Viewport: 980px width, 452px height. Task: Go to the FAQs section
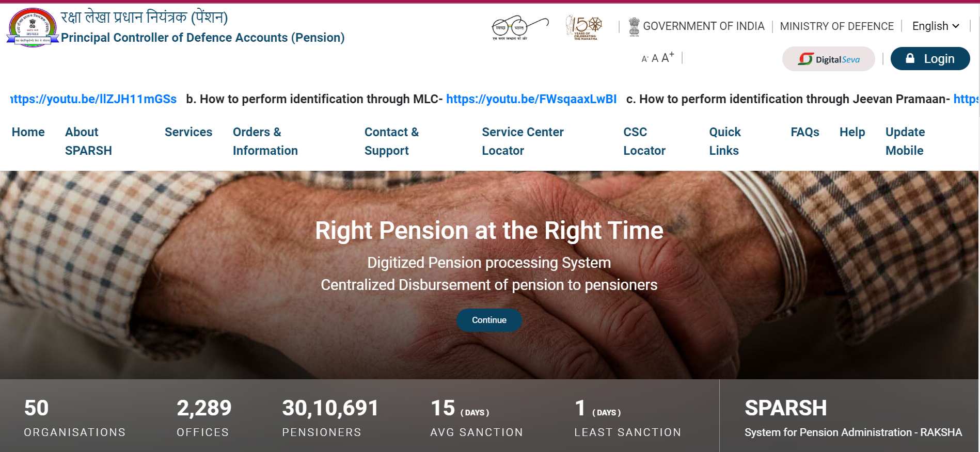(x=805, y=132)
